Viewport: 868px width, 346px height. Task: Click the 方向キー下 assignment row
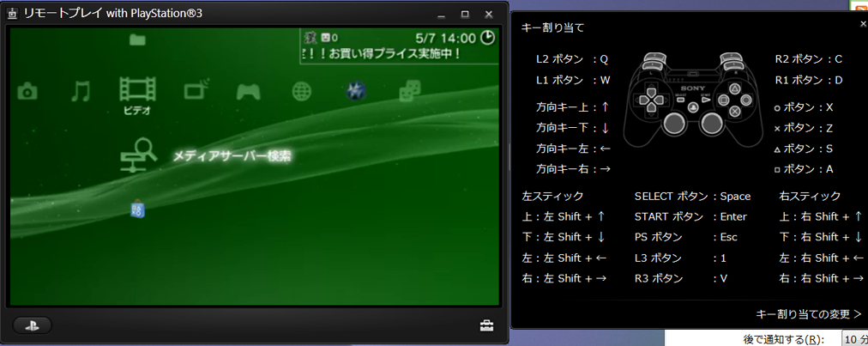click(573, 128)
